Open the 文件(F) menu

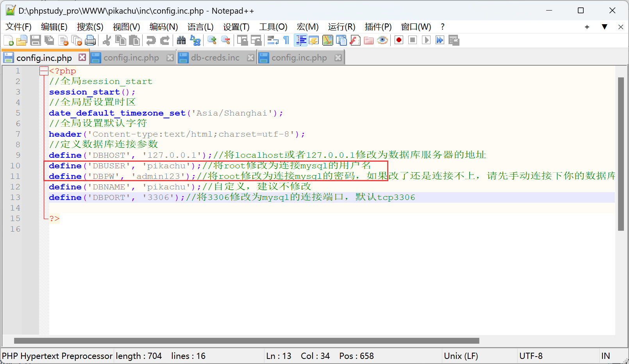coord(18,27)
